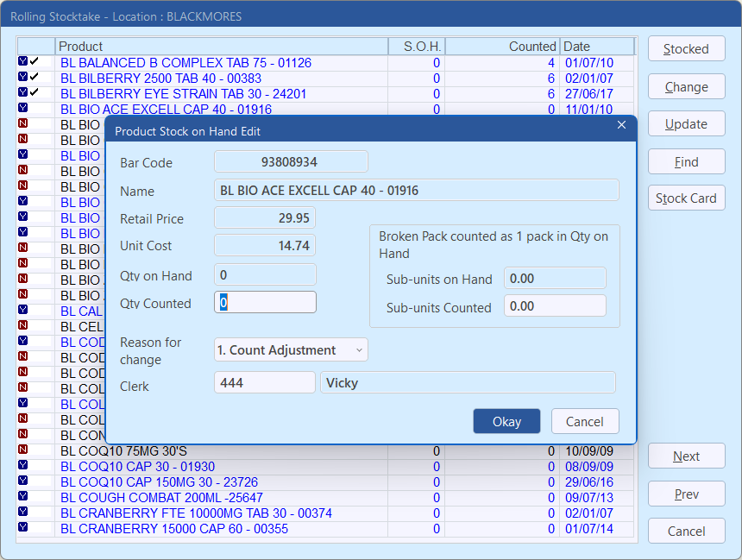
Task: Select the Y icon for BL CRANBERRY FTE 10000MG
Action: [x=22, y=513]
